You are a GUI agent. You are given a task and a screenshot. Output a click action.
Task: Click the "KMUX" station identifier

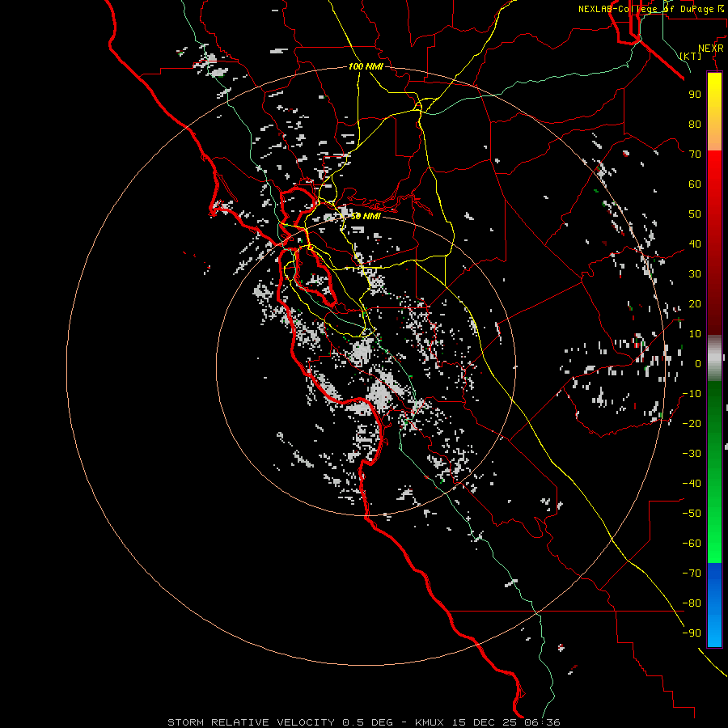click(x=430, y=722)
